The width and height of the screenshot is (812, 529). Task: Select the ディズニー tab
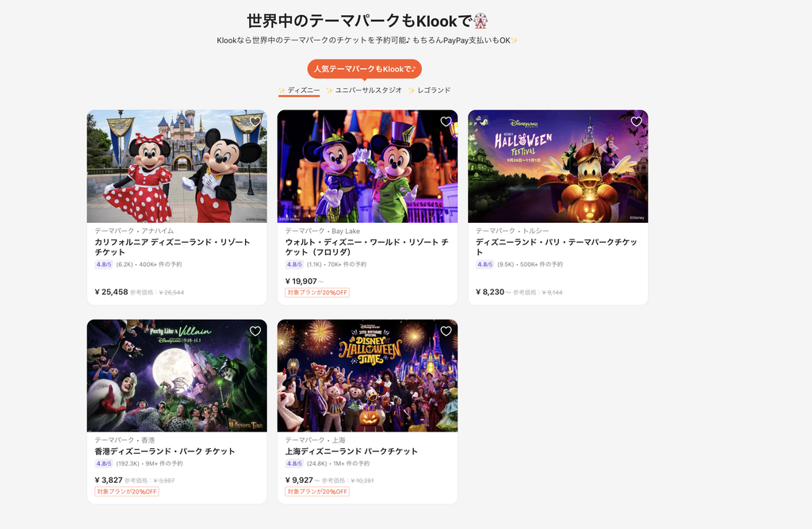click(x=299, y=90)
